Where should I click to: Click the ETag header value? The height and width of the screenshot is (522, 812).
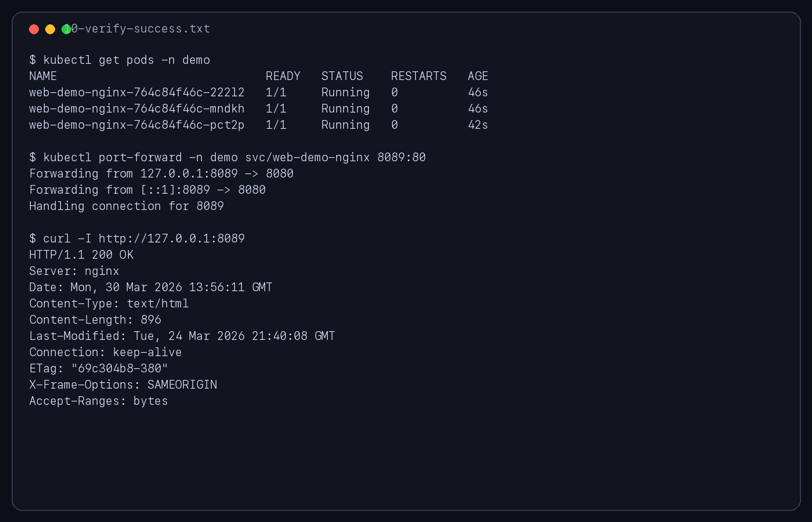(119, 369)
